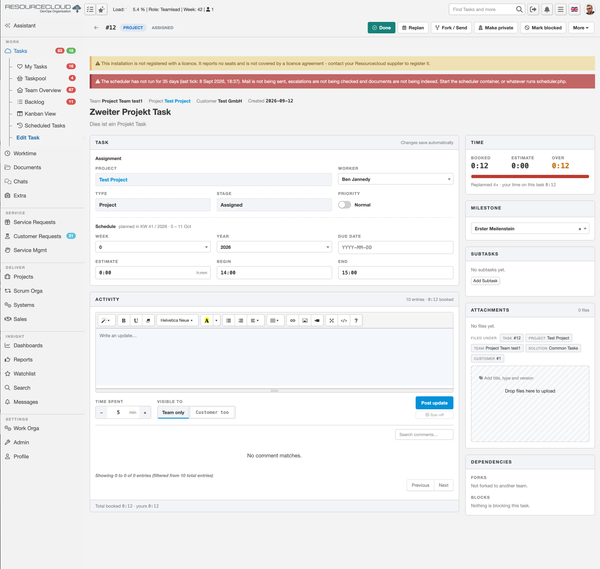Toggle code view in editor
This screenshot has width=600, height=569.
pyautogui.click(x=344, y=320)
